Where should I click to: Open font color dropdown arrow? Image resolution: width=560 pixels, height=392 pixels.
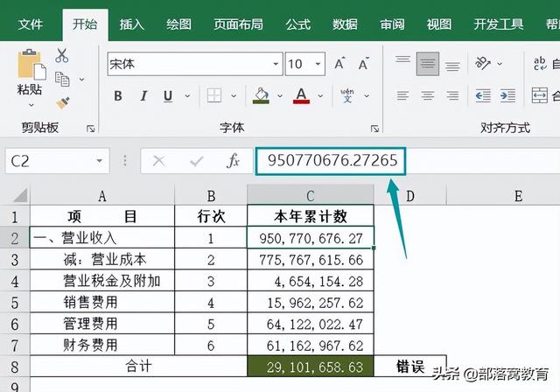pos(320,95)
